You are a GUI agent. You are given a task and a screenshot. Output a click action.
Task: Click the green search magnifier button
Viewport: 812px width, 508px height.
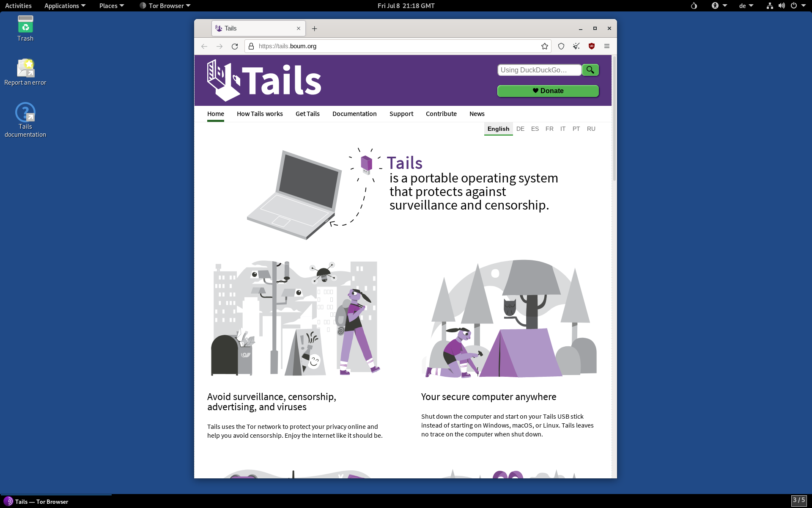(x=590, y=70)
